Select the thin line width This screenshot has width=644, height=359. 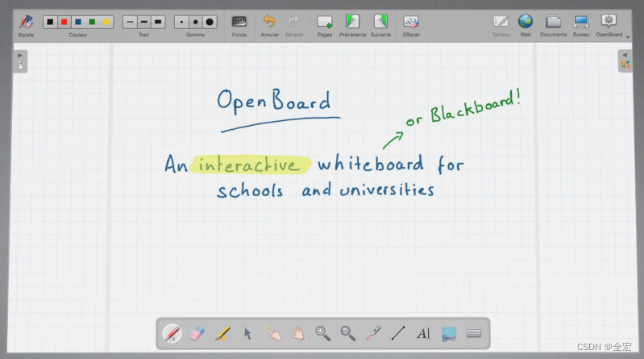coord(130,22)
